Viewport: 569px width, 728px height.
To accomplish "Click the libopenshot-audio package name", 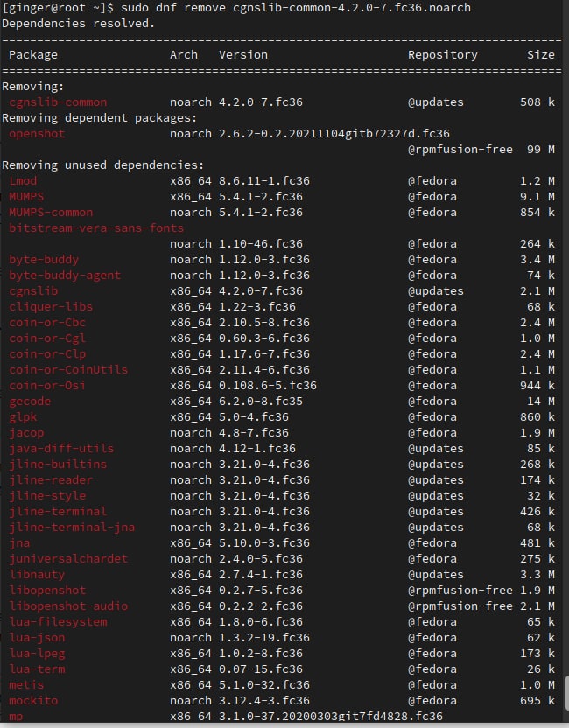I will [x=68, y=606].
